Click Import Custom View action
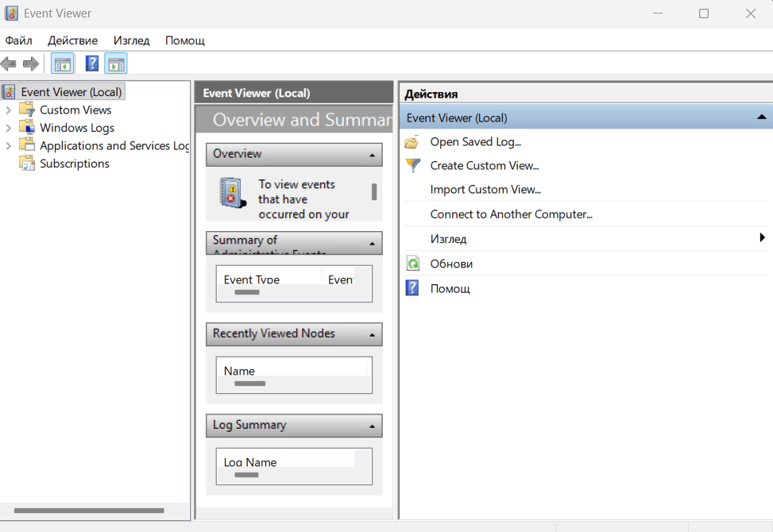 tap(485, 190)
